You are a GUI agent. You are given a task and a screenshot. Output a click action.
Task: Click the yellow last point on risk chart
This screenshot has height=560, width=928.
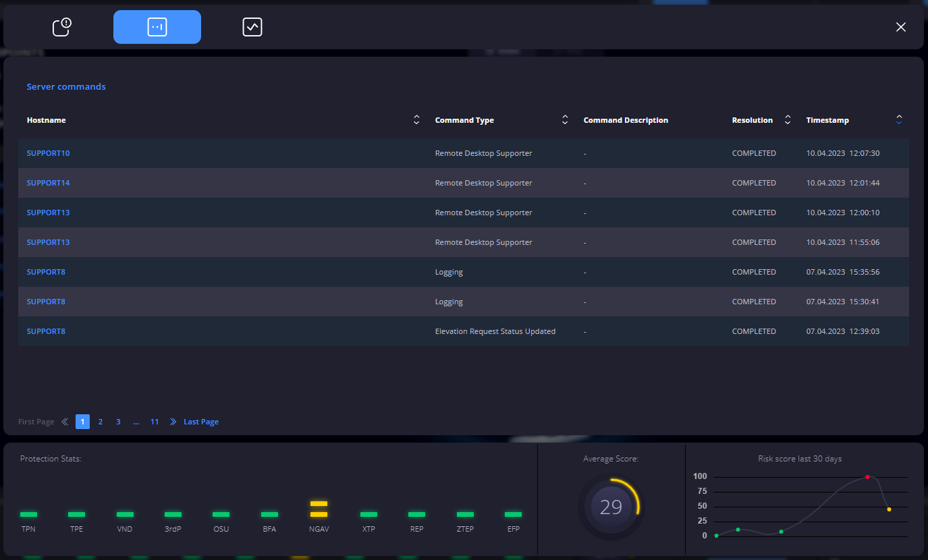tap(889, 509)
